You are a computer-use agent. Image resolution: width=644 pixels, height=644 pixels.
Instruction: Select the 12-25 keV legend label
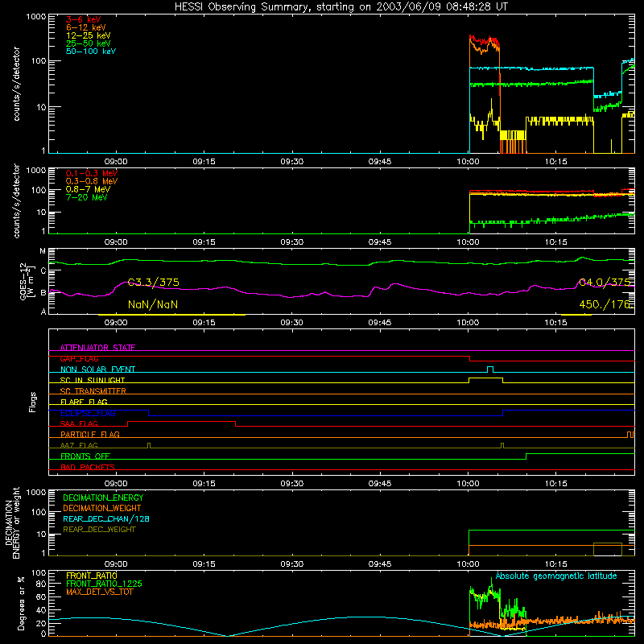point(88,35)
